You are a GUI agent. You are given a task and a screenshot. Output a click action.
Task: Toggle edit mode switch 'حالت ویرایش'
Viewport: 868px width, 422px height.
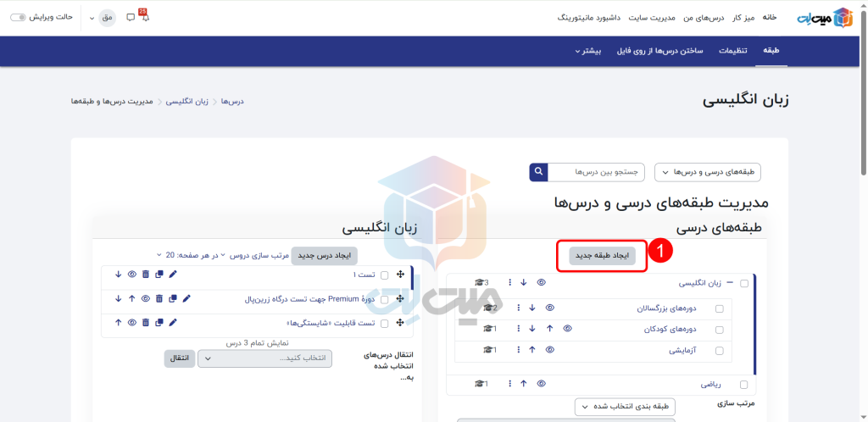(x=19, y=17)
